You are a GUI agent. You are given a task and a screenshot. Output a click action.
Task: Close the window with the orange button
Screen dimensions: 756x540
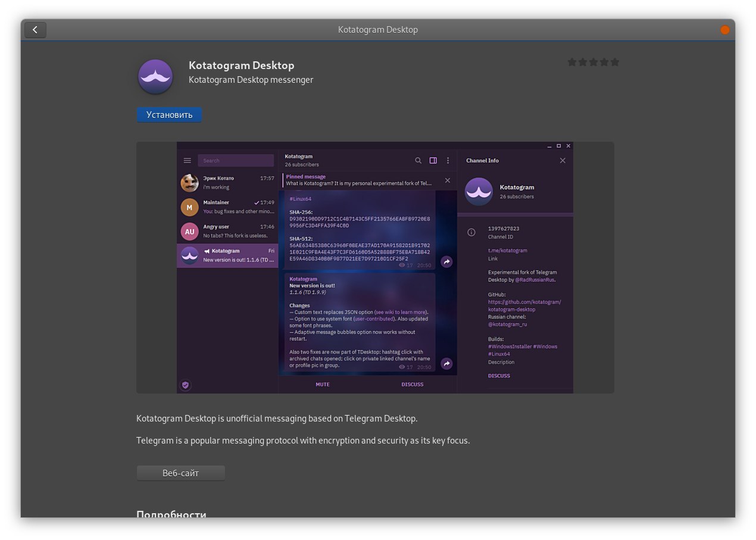point(724,30)
